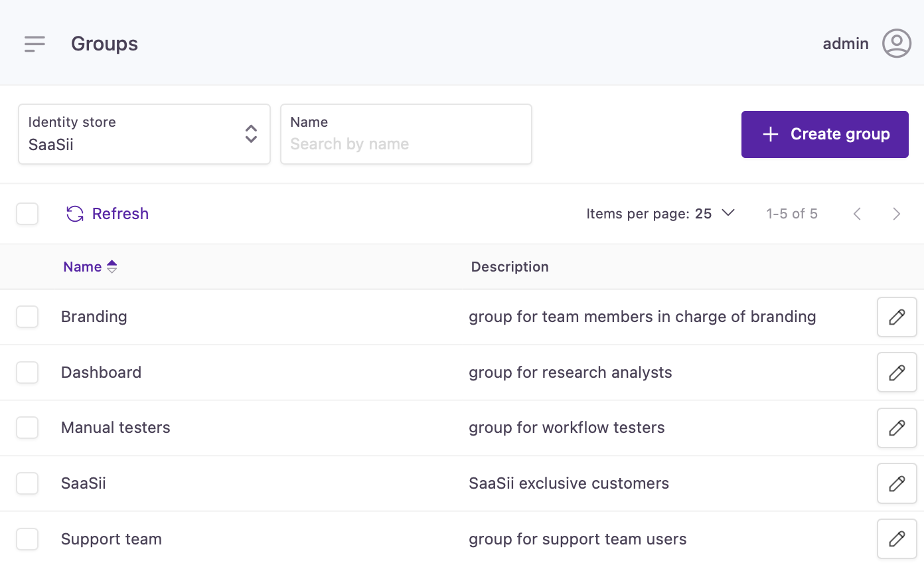Click the Create group button

pyautogui.click(x=824, y=134)
